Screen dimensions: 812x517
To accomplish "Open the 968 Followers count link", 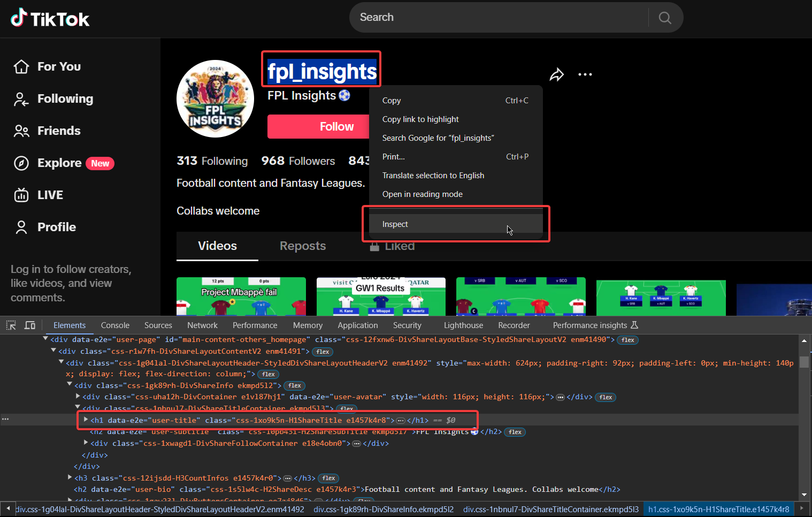I will click(x=298, y=161).
